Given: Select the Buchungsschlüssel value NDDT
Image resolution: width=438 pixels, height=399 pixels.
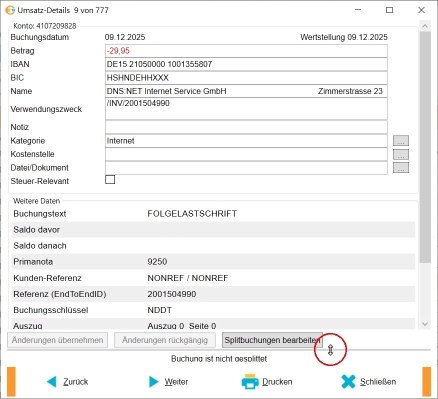Looking at the screenshot, I should (160, 310).
